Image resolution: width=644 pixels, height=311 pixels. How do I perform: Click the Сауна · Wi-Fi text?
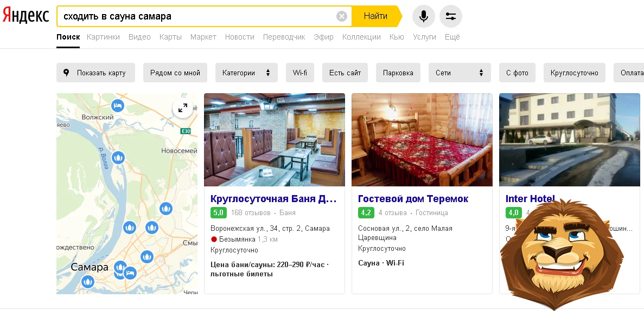click(x=381, y=263)
